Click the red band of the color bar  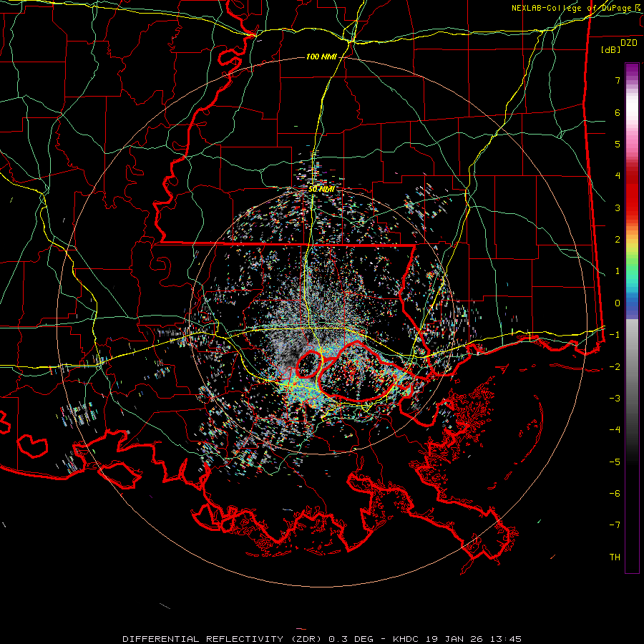[632, 193]
